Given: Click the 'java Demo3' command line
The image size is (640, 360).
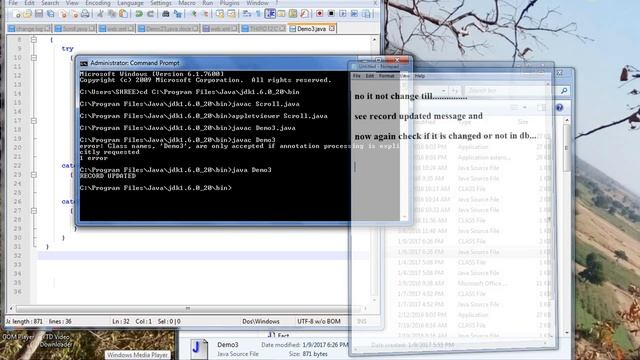Looking at the screenshot, I should pos(251,170).
